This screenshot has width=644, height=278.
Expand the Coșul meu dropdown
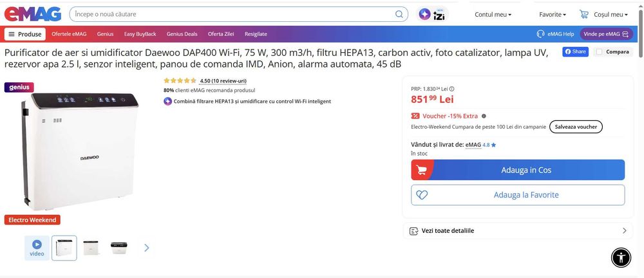(x=611, y=14)
